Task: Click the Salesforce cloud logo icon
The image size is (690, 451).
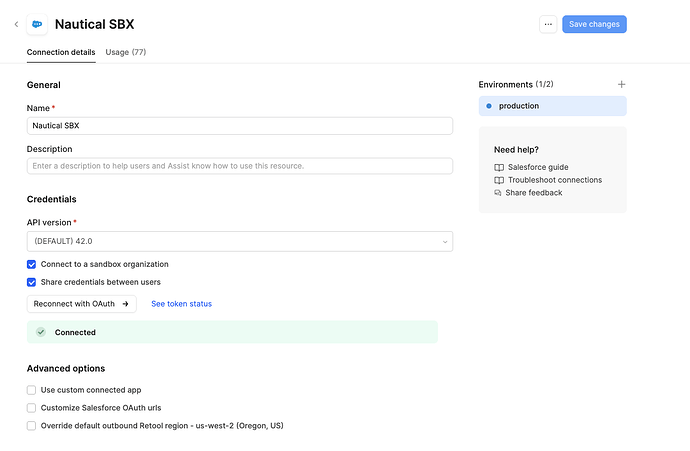Action: [x=37, y=24]
